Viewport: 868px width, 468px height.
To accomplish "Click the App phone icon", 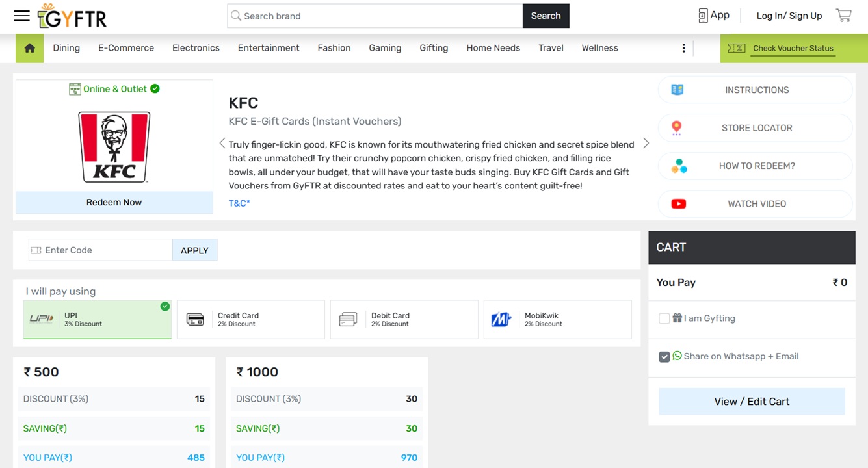I will tap(703, 16).
